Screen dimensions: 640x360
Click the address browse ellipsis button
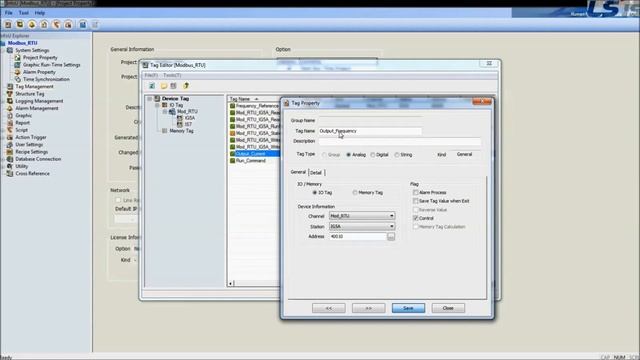[391, 237]
